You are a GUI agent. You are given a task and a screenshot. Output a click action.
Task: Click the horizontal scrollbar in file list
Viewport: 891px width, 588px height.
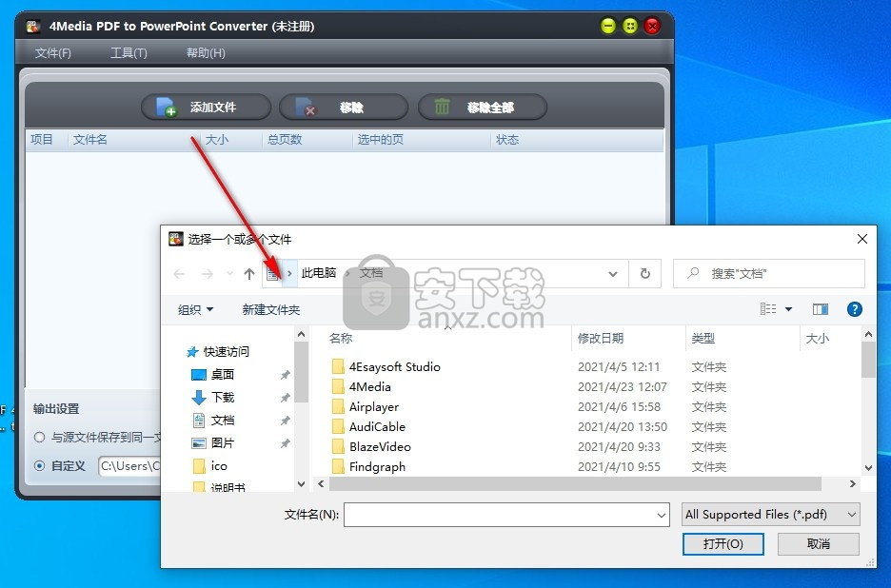pyautogui.click(x=575, y=484)
